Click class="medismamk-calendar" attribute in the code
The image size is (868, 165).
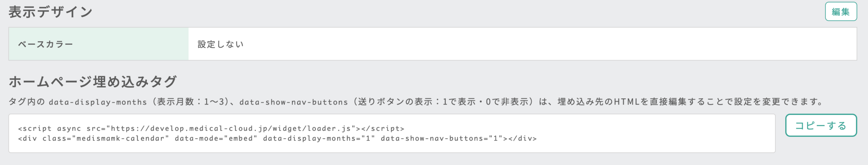pyautogui.click(x=106, y=139)
